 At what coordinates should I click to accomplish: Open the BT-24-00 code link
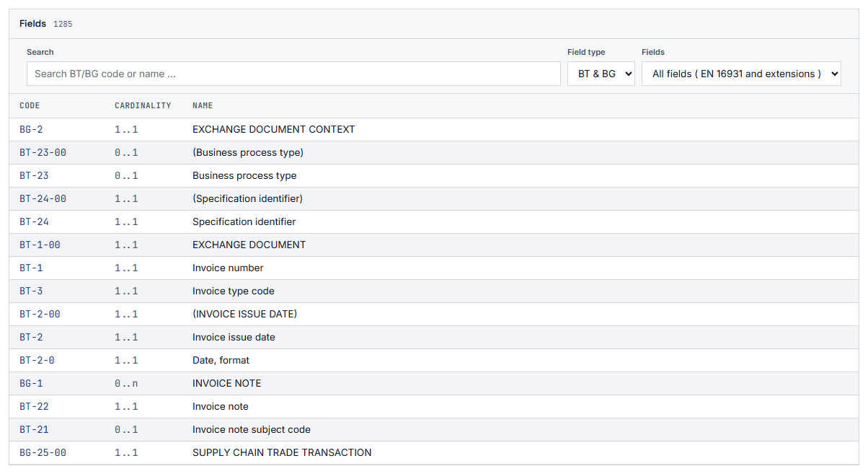coord(43,198)
